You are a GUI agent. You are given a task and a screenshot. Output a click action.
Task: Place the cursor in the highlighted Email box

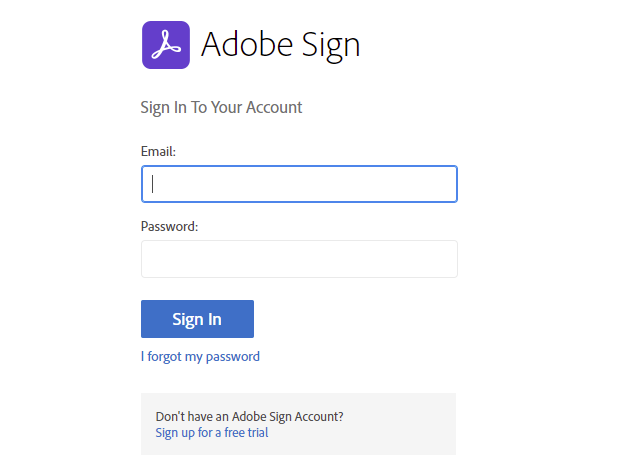point(299,184)
